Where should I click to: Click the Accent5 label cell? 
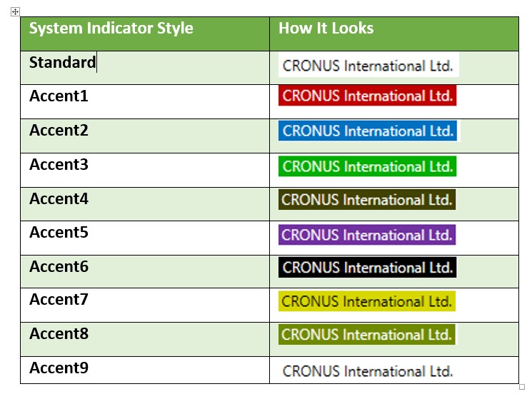click(x=145, y=238)
